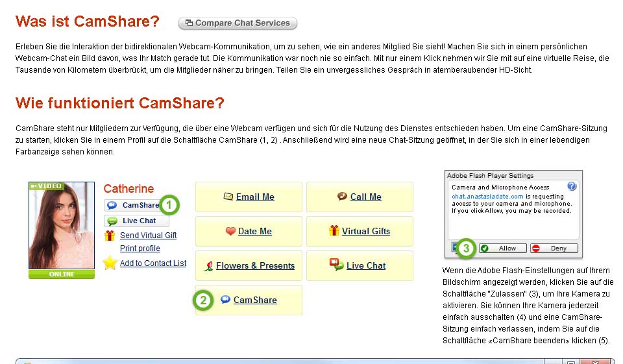Click the heart icon on Date Me
623x364 pixels.
[x=230, y=231]
